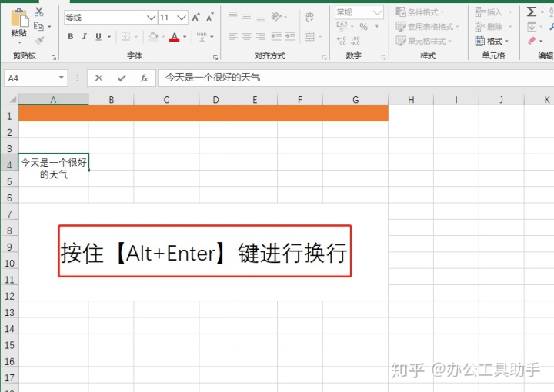Click in the formula bar text
Screen dimensions: 554x392
(x=212, y=78)
